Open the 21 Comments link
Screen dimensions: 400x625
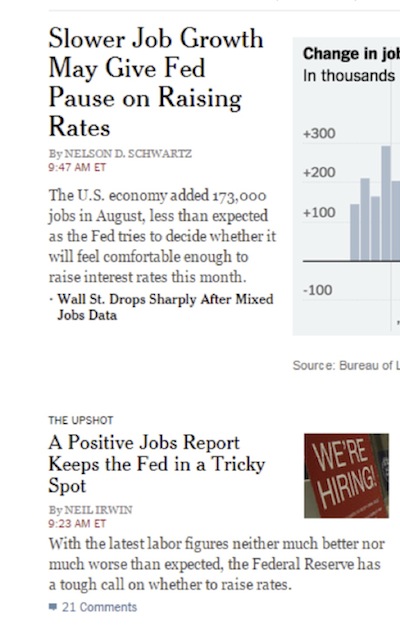coord(99,607)
